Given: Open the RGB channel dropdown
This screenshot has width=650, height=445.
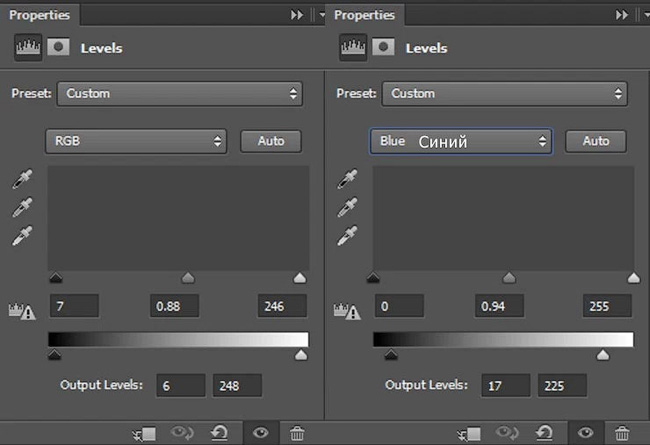Looking at the screenshot, I should tap(136, 141).
